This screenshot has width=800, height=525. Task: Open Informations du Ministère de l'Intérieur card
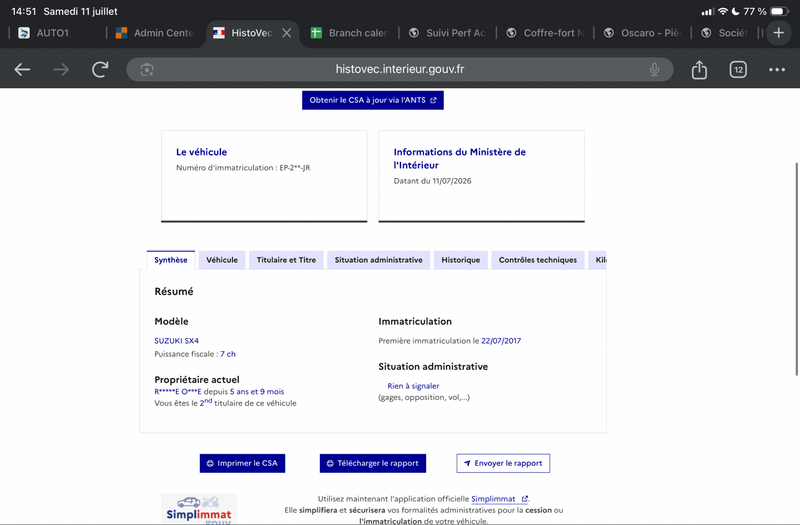click(481, 176)
